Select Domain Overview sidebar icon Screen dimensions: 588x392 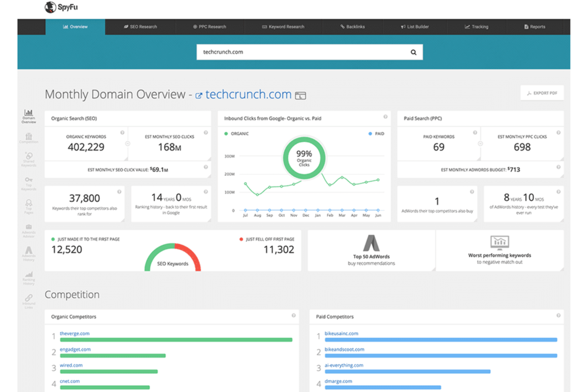(29, 116)
